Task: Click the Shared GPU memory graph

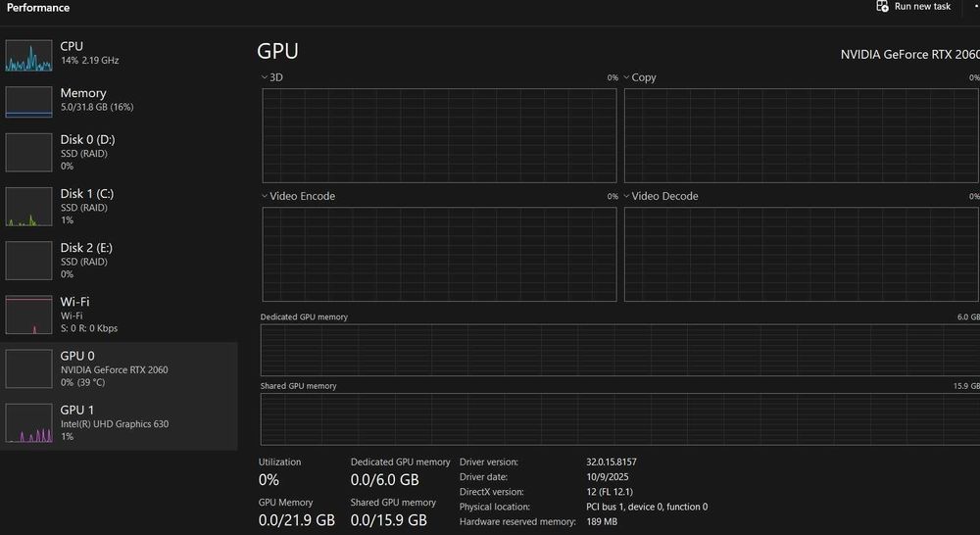Action: point(620,418)
